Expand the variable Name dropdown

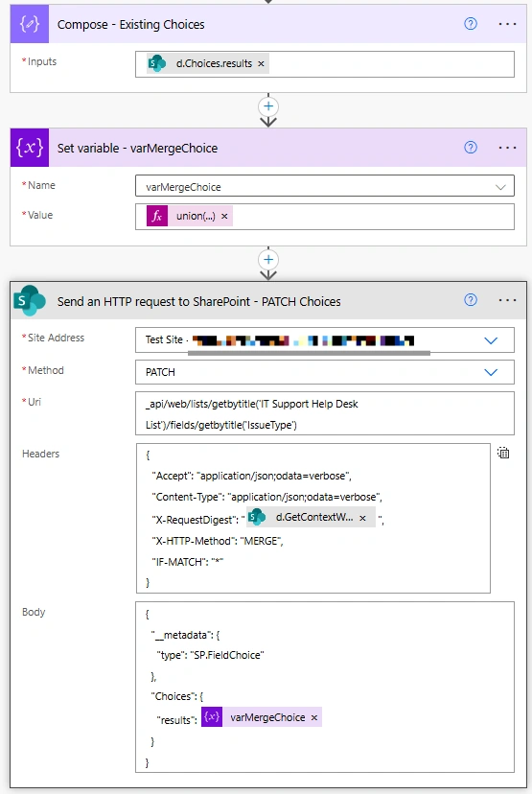click(x=500, y=187)
